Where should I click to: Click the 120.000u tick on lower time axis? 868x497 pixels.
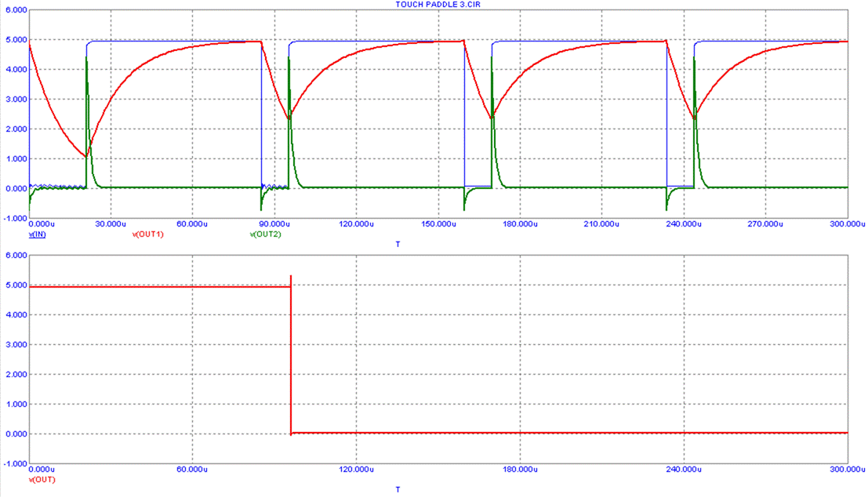click(x=356, y=469)
